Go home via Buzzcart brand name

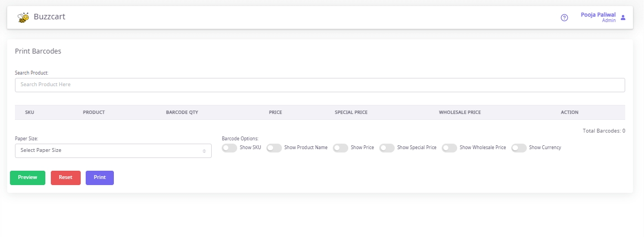[50, 17]
